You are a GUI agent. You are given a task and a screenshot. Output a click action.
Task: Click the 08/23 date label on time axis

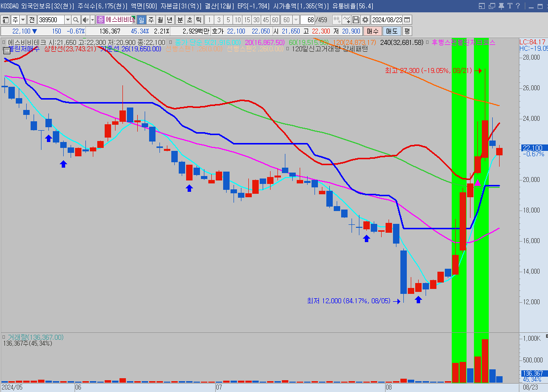530,387
